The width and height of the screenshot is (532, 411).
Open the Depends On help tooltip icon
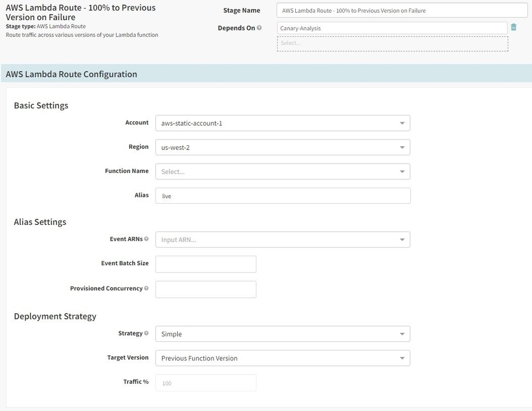(x=259, y=28)
